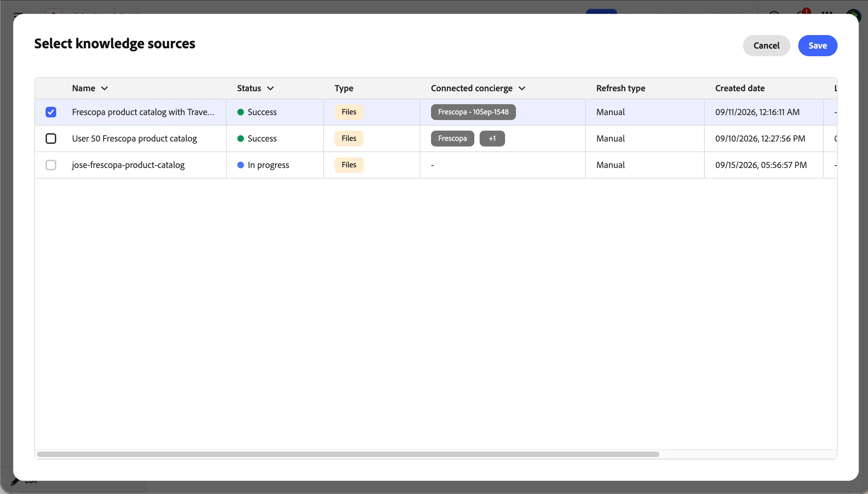Open the Status column dropdown arrow

[x=270, y=88]
